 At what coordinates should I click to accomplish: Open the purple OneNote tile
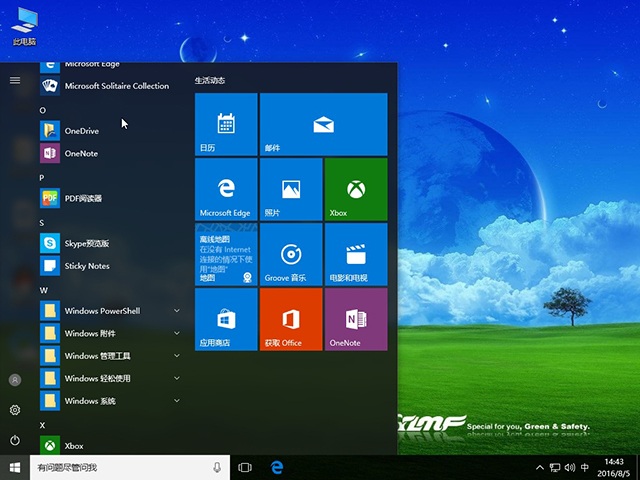click(355, 319)
